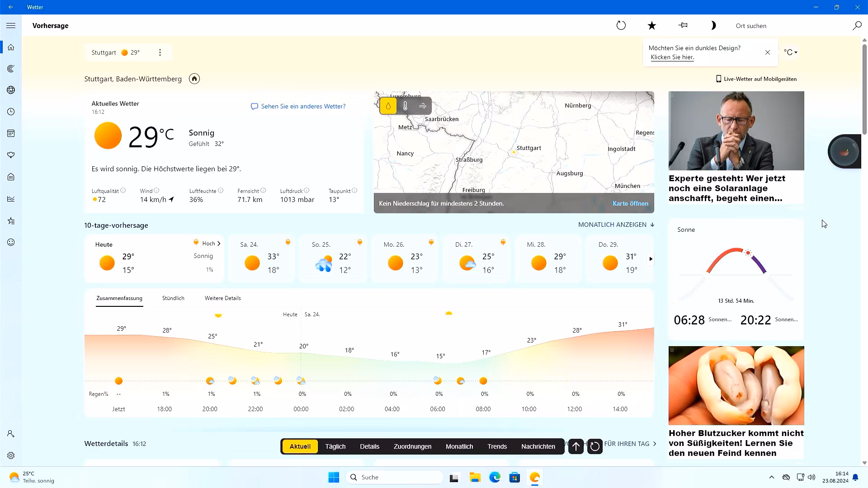Open Microsoft Edge from taskbar
The width and height of the screenshot is (868, 488).
click(495, 477)
